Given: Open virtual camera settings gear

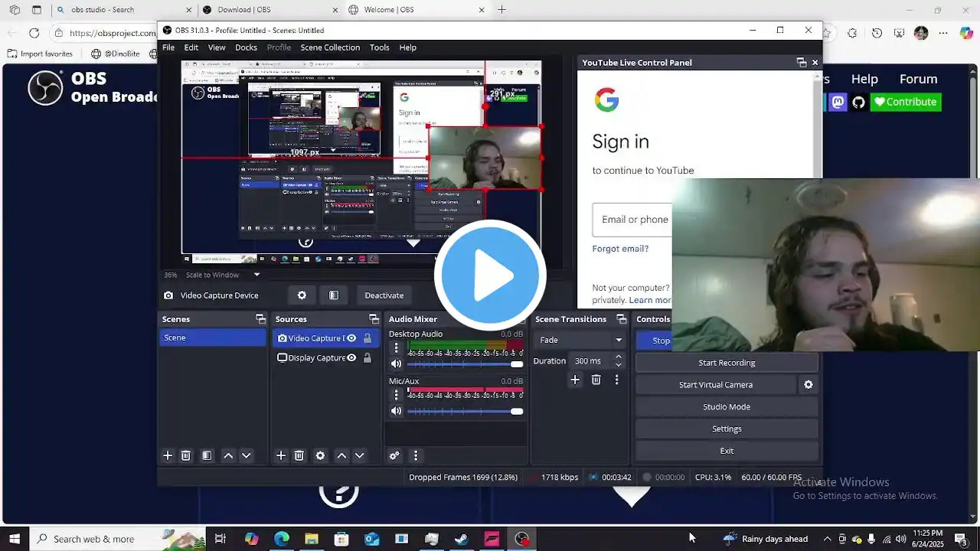Looking at the screenshot, I should tap(808, 385).
